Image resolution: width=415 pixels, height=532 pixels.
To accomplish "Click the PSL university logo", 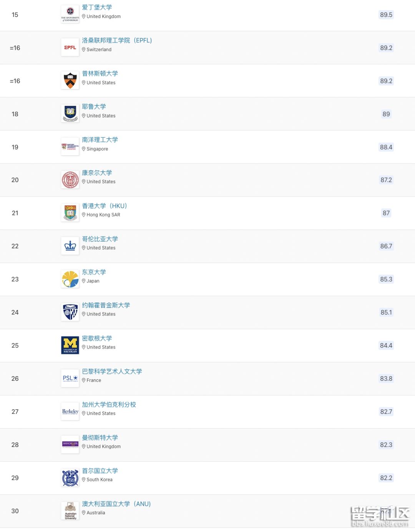I will point(70,379).
